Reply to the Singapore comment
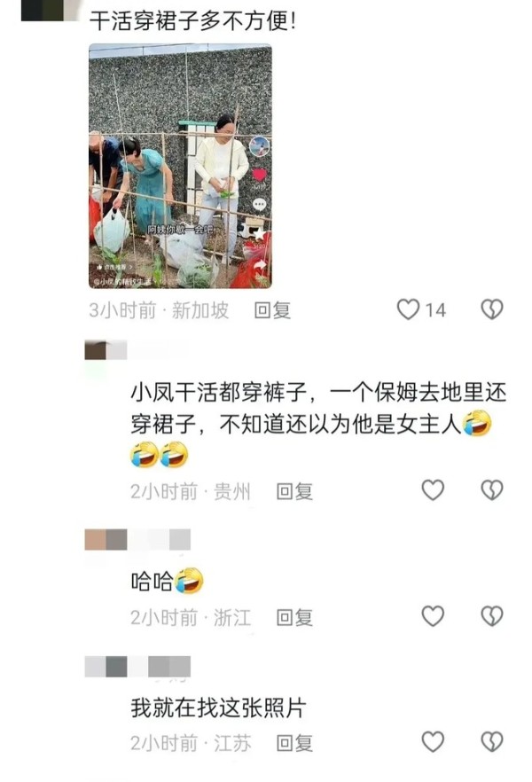This screenshot has height=782, width=532. click(272, 310)
